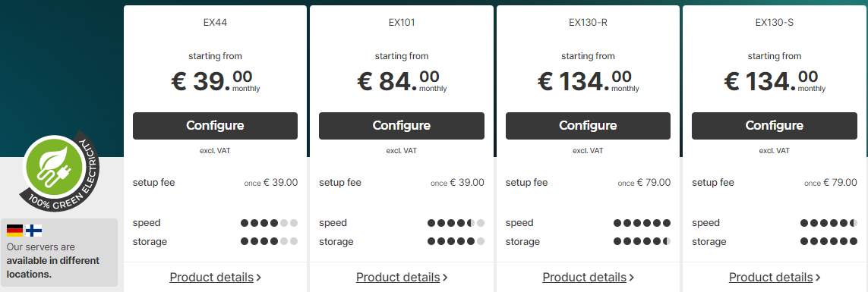Configure the EX130-S server
Image resolution: width=868 pixels, height=292 pixels.
point(775,126)
